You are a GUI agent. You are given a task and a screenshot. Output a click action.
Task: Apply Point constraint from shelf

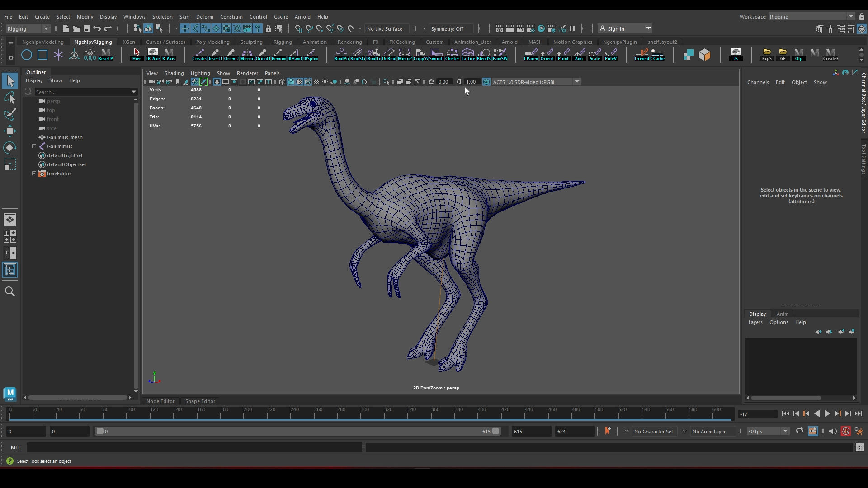(563, 55)
